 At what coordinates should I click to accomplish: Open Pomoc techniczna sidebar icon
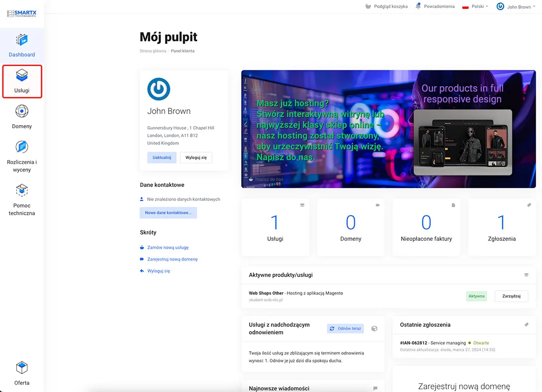click(22, 190)
